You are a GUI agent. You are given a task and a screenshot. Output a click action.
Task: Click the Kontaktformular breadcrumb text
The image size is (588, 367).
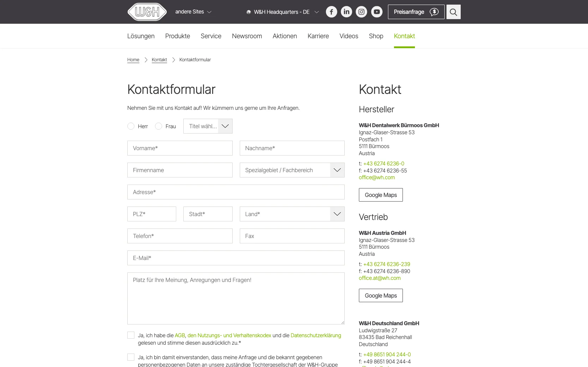[x=195, y=60]
